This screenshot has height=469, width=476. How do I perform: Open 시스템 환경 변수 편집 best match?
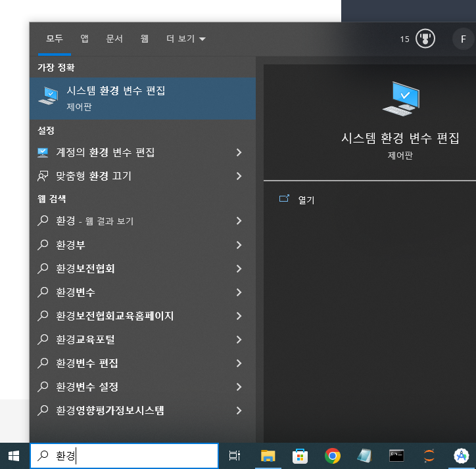143,99
